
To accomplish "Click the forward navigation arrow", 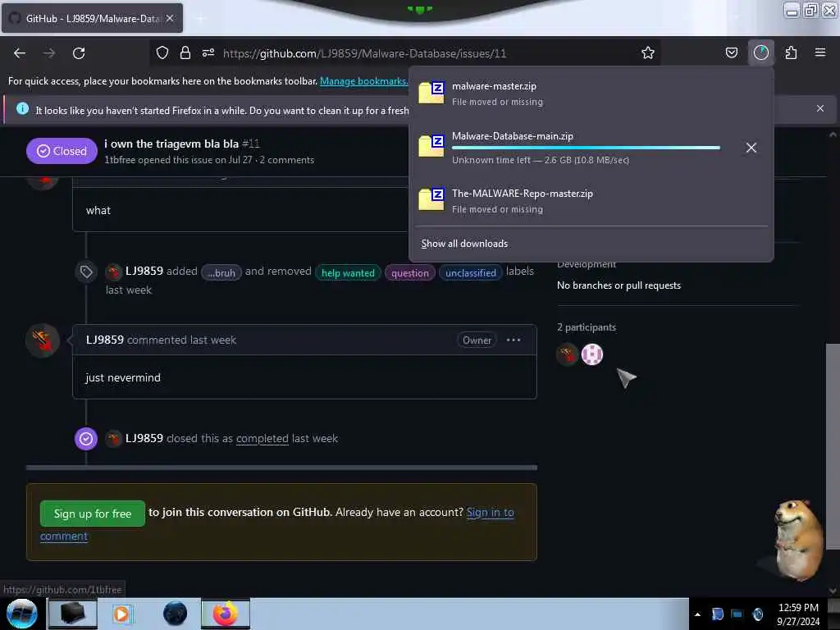I will [49, 53].
